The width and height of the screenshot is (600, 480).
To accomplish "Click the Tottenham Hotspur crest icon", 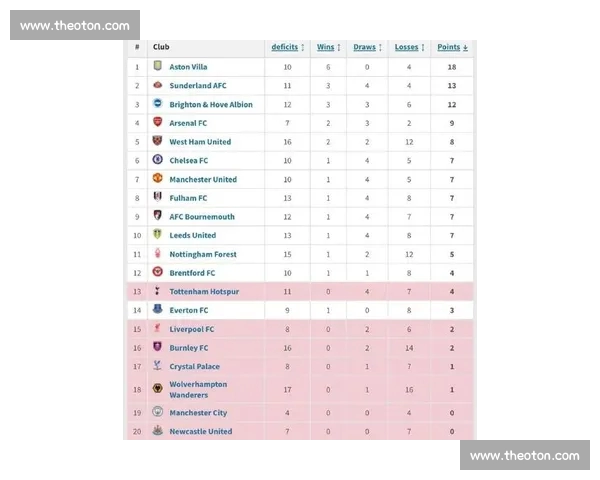I will 157,291.
